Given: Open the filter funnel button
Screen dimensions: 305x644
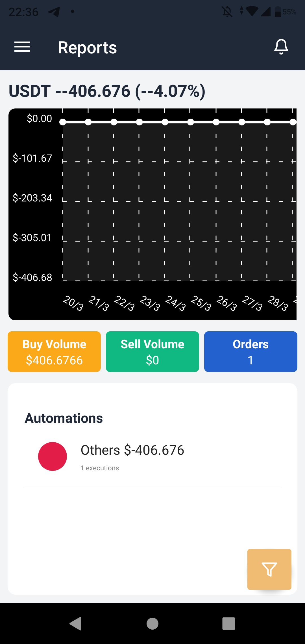Looking at the screenshot, I should 269,569.
